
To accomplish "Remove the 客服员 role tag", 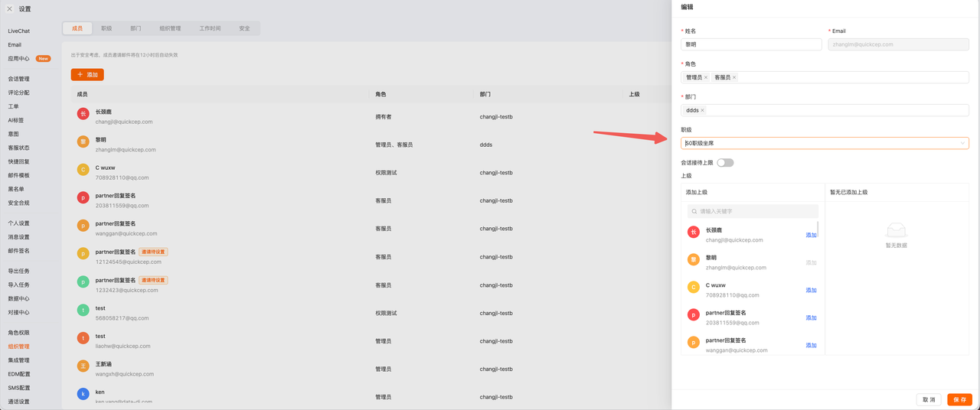I will tap(734, 77).
